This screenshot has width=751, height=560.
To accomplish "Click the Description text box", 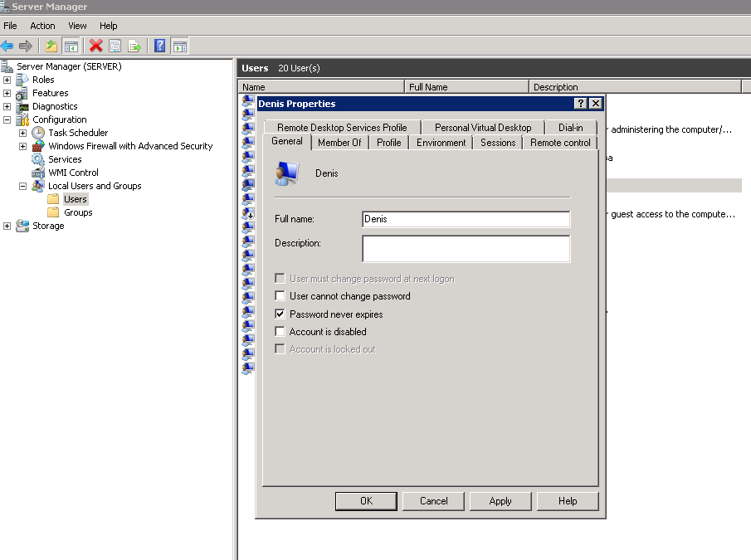I will coord(466,249).
